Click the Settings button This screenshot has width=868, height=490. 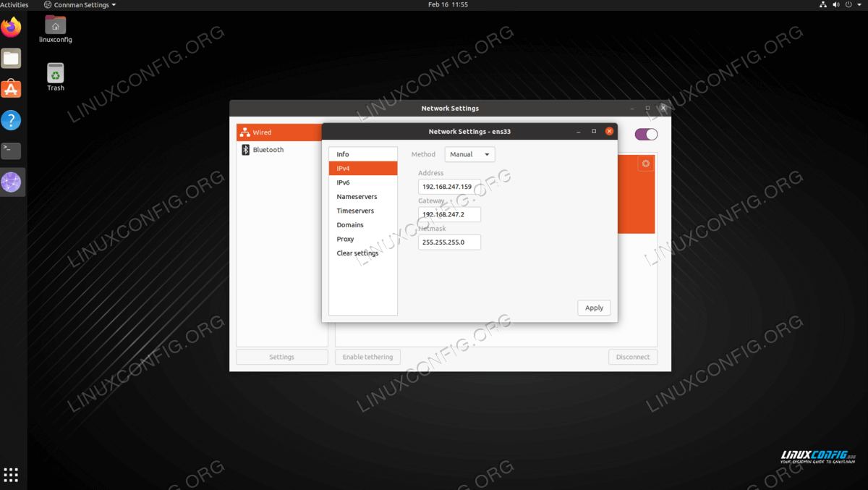pos(282,357)
